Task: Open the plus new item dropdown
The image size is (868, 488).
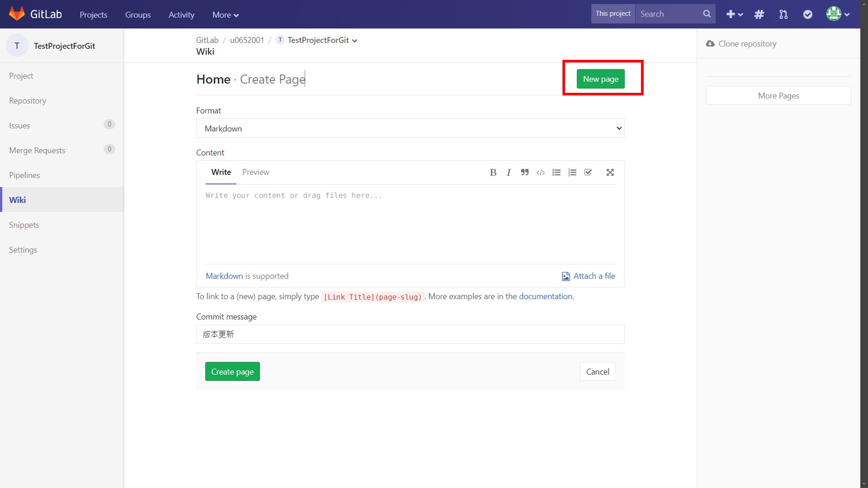Action: click(x=734, y=14)
